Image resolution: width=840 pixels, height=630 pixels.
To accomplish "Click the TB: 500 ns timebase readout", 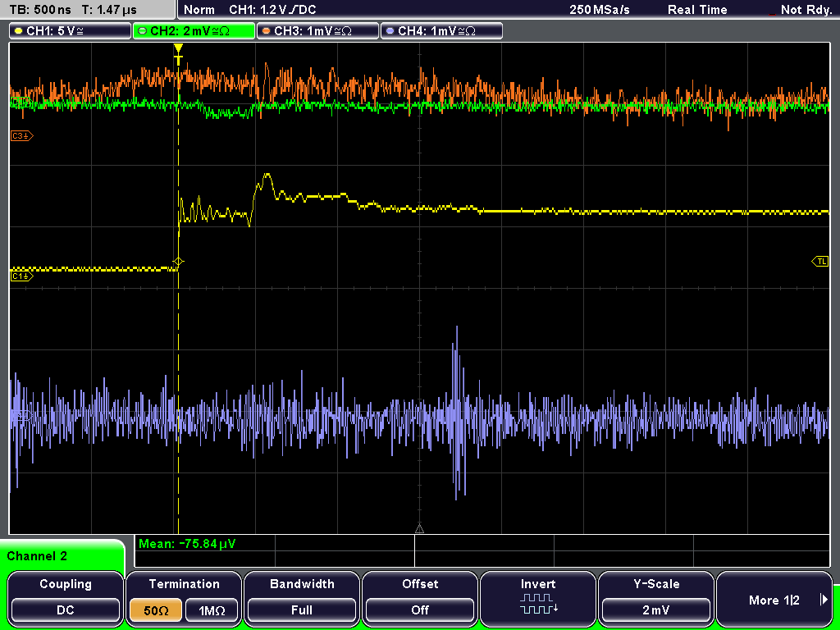I will coord(40,10).
